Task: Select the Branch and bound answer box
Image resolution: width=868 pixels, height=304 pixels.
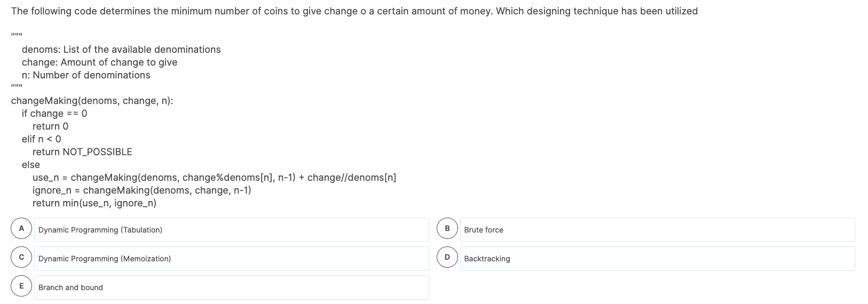Action: pyautogui.click(x=232, y=287)
